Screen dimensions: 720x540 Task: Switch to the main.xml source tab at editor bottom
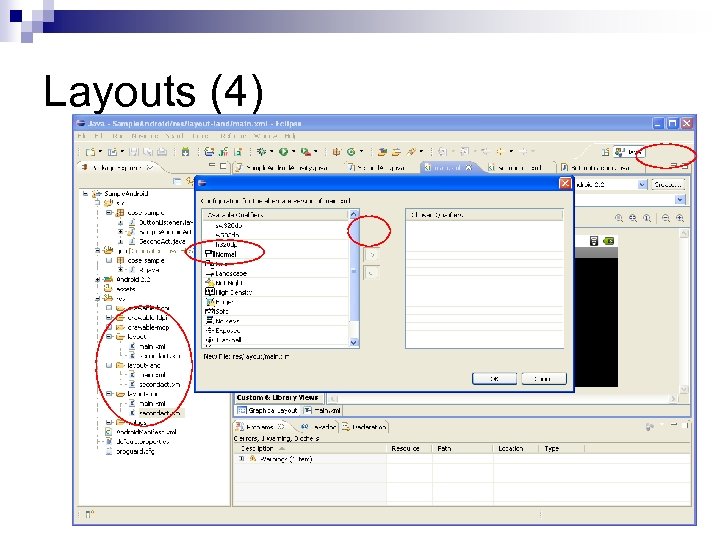pyautogui.click(x=322, y=411)
